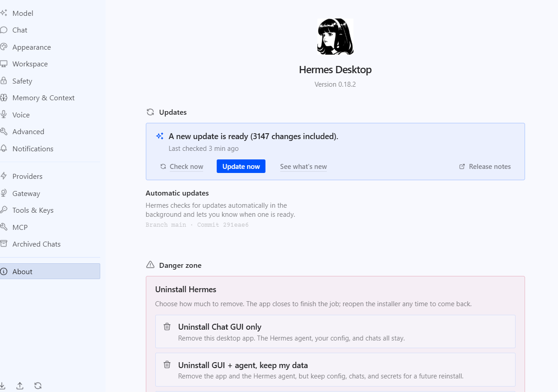Click the trash icon for Uninstall GUI + agent

tap(167, 364)
